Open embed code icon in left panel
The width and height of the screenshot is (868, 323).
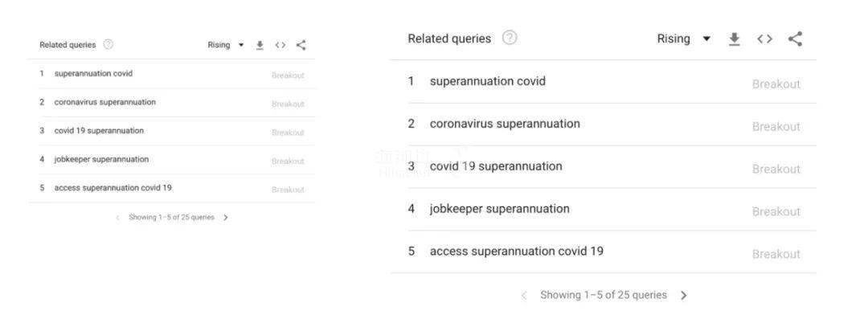[280, 45]
